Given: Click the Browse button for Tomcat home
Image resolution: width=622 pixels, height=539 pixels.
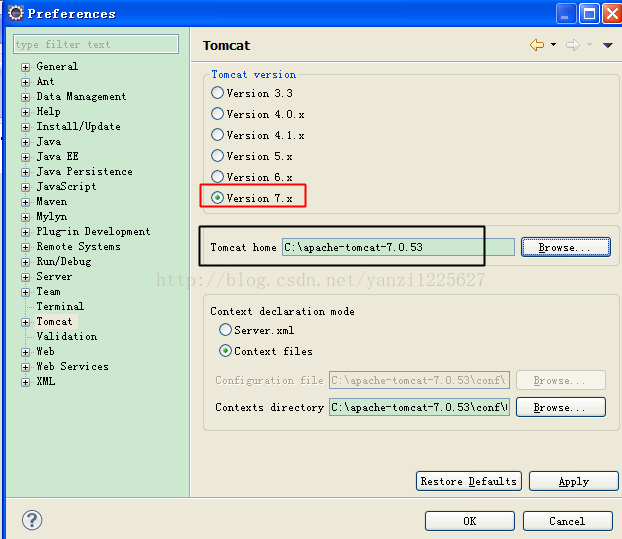Looking at the screenshot, I should coord(565,247).
